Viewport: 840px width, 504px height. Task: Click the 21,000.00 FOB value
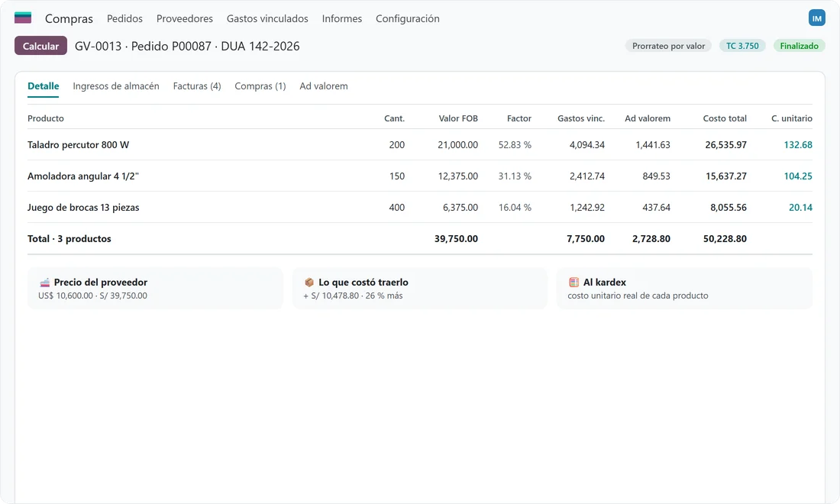[458, 144]
